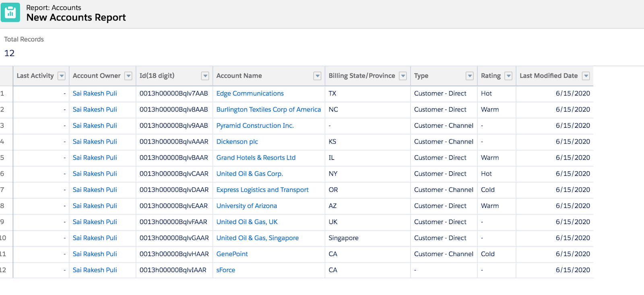Select Id cell 0013h00000BqIvDAAR

click(174, 190)
